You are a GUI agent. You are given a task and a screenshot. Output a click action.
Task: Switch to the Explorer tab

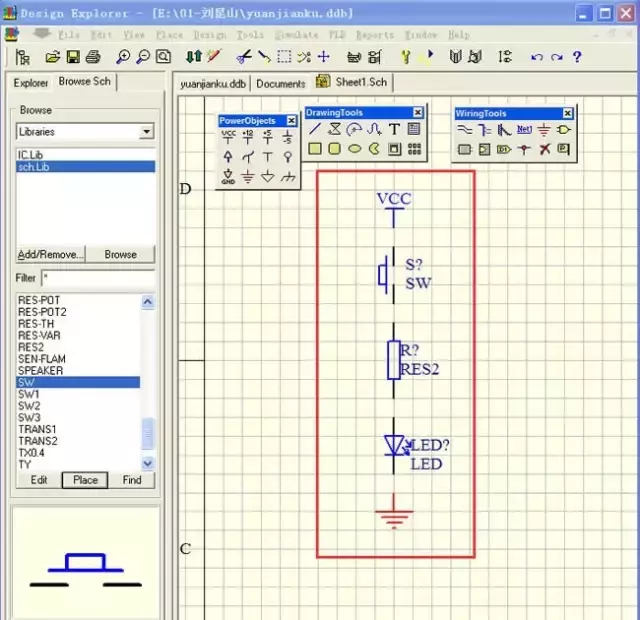[x=31, y=83]
